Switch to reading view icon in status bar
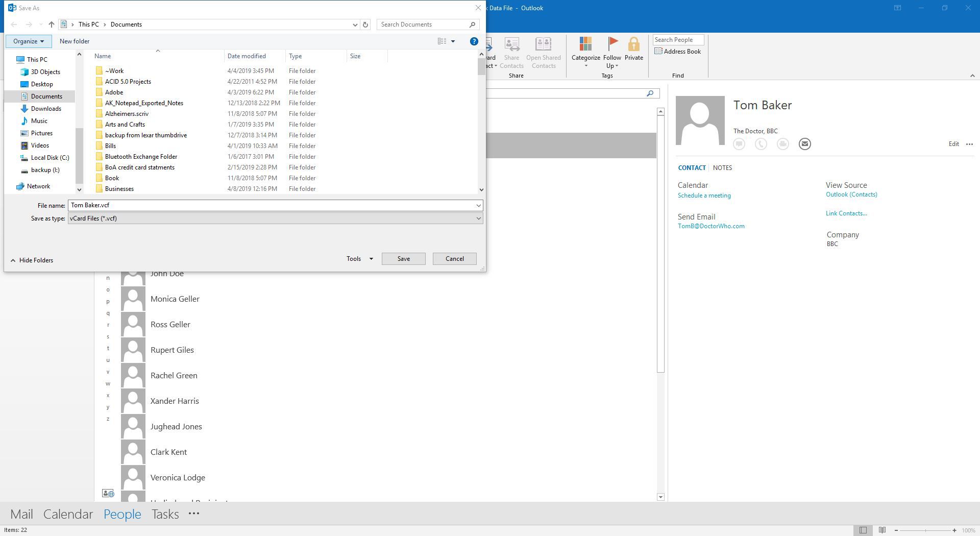This screenshot has width=980, height=536. [882, 530]
